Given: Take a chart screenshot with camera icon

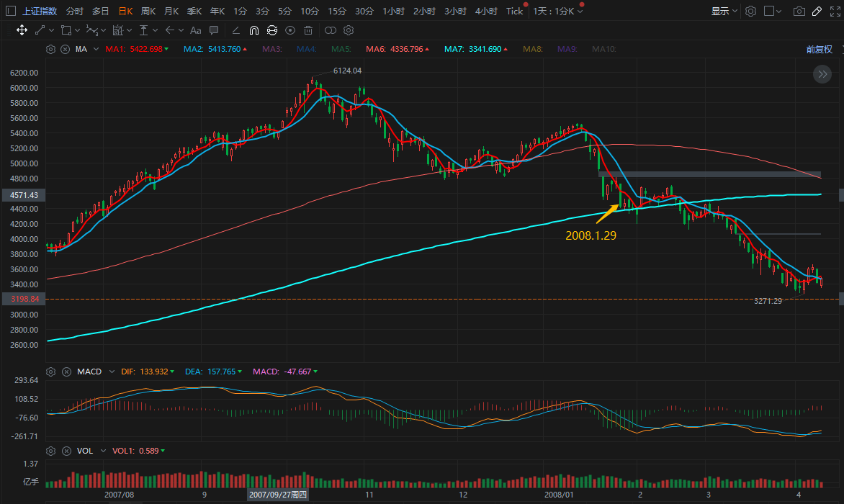Looking at the screenshot, I should (799, 11).
